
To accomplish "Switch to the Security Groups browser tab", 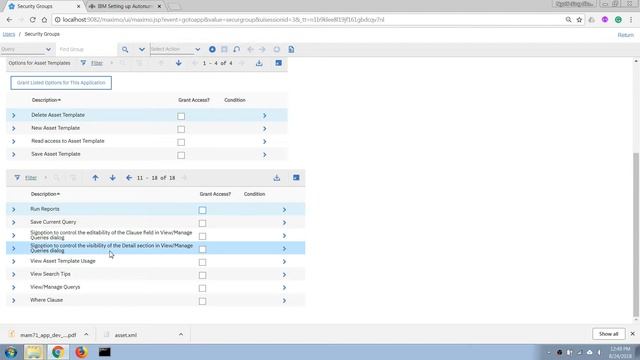I will [44, 6].
